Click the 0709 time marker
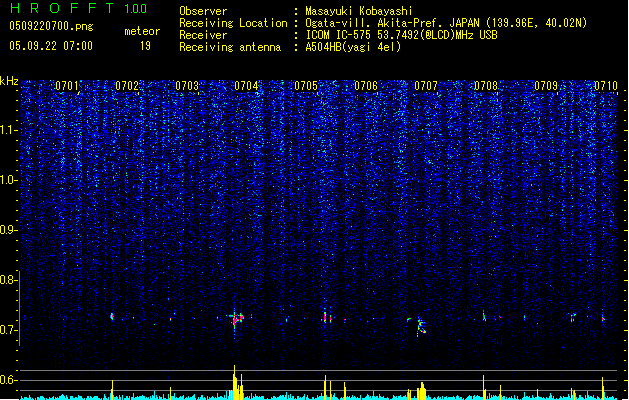This screenshot has height=400, width=629. tap(546, 86)
